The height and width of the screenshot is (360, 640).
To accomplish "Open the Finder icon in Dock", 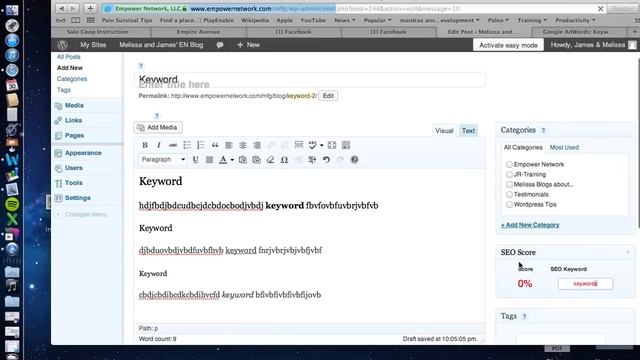I will point(12,10).
